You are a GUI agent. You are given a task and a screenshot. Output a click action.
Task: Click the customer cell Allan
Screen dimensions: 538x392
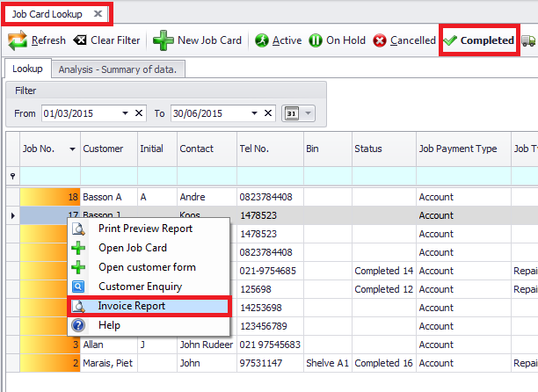click(x=109, y=345)
